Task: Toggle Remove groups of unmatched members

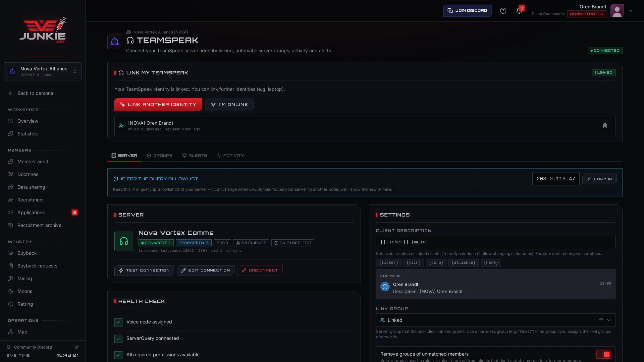Action: coord(603,355)
